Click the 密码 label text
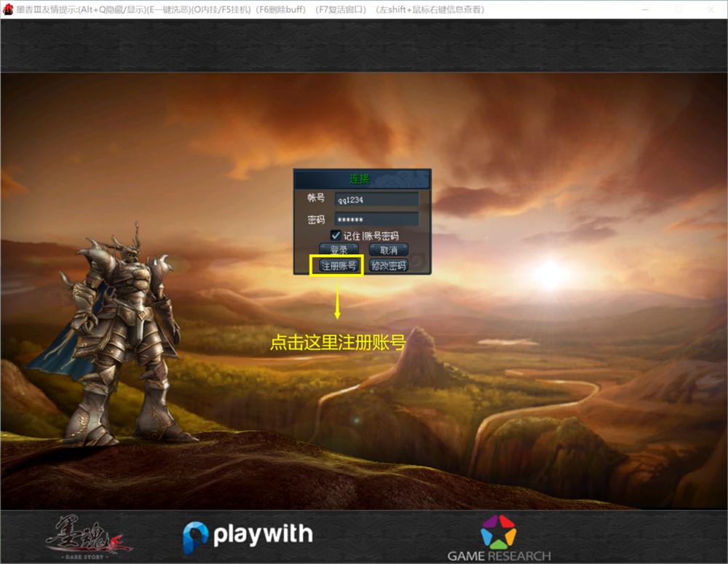This screenshot has height=564, width=728. [x=316, y=219]
